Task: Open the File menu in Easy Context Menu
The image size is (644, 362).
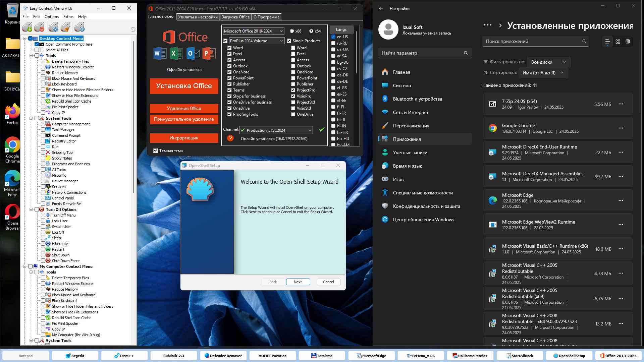Action: (x=25, y=17)
